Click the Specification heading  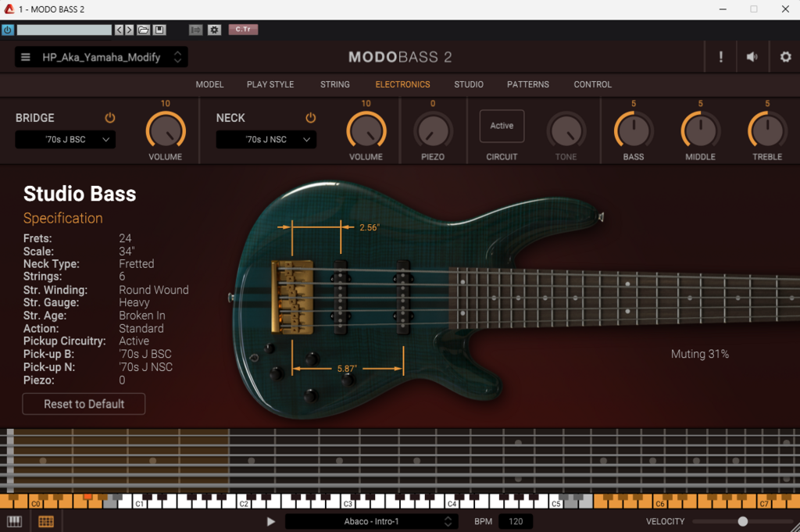[62, 218]
